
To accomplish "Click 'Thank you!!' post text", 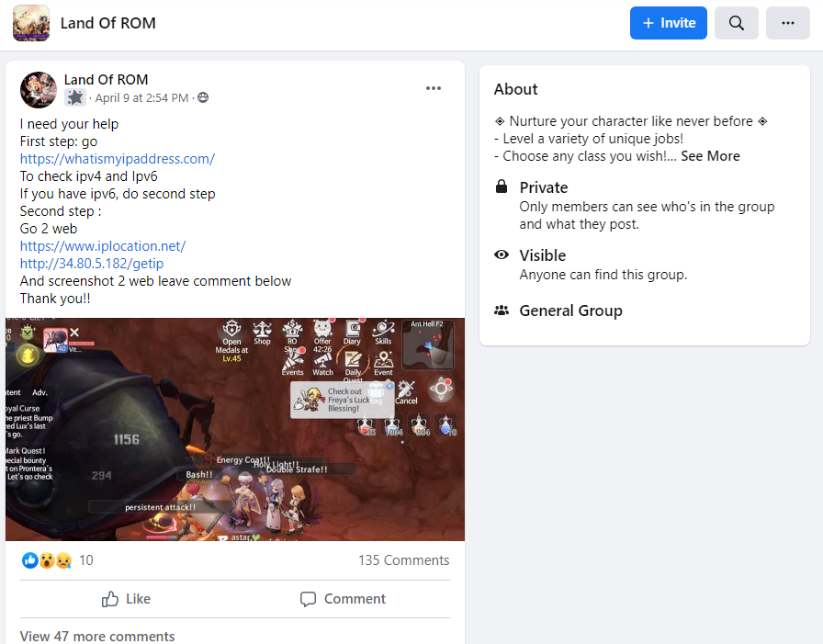I will tap(55, 299).
